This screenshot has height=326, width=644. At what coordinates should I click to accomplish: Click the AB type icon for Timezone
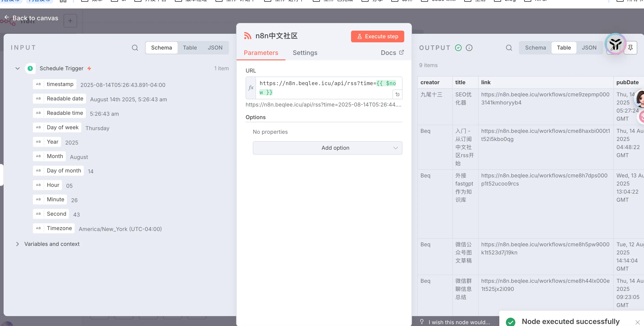38,228
